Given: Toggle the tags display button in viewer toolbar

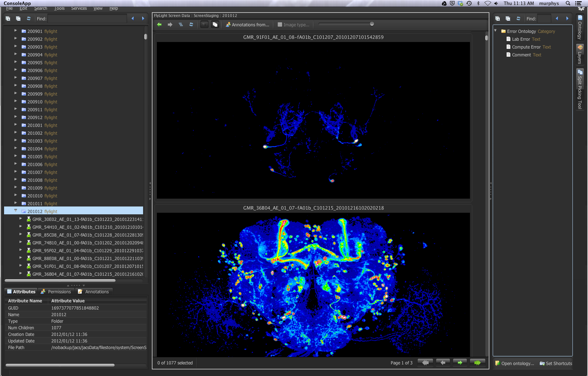Looking at the screenshot, I should (x=215, y=24).
